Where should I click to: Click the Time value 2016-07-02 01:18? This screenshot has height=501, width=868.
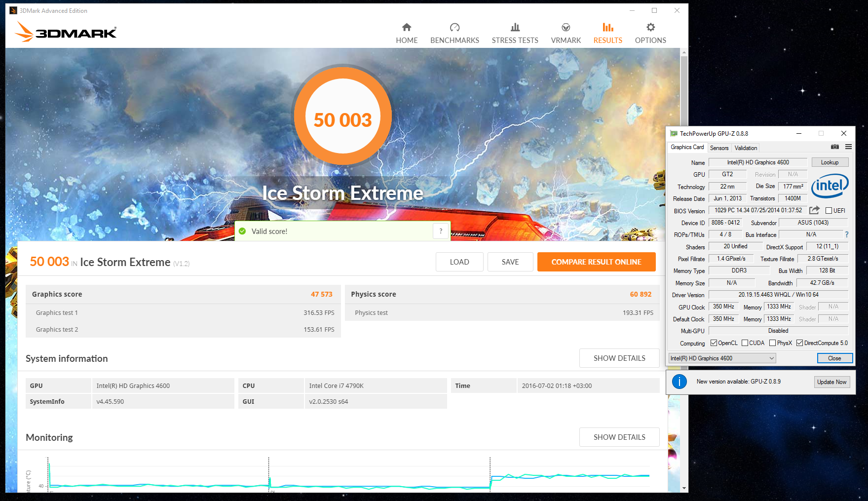pyautogui.click(x=557, y=385)
